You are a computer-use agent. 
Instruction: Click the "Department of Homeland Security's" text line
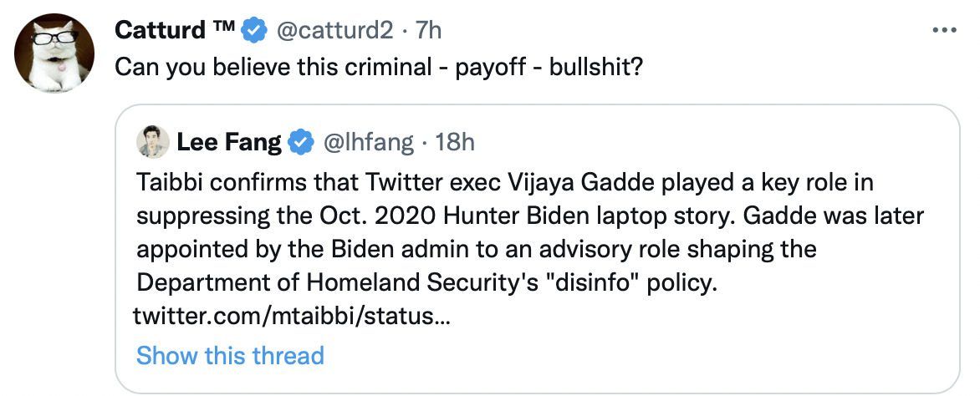pyautogui.click(x=336, y=283)
